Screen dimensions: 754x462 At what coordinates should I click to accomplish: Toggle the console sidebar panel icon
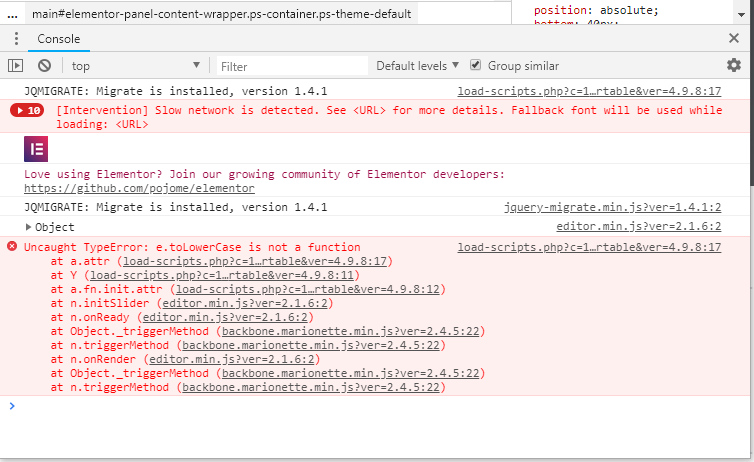(x=15, y=65)
